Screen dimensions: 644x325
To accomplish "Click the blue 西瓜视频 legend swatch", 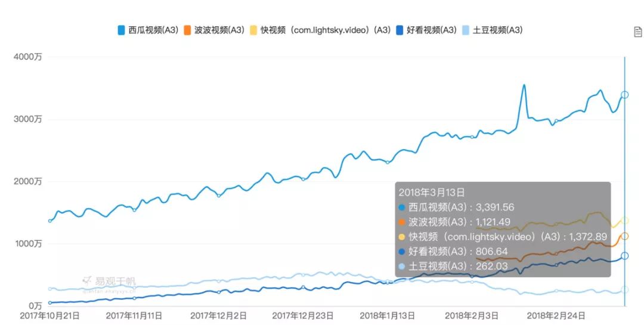I will point(121,30).
